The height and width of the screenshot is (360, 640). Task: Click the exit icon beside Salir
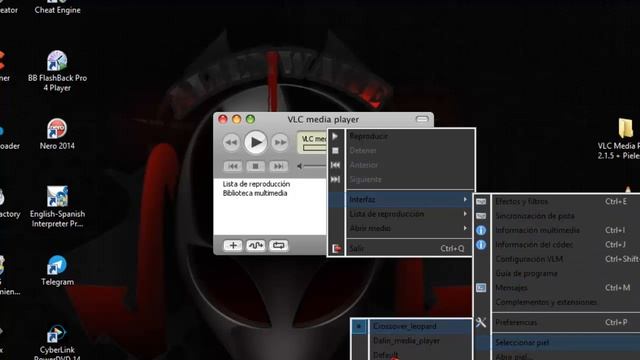(336, 248)
